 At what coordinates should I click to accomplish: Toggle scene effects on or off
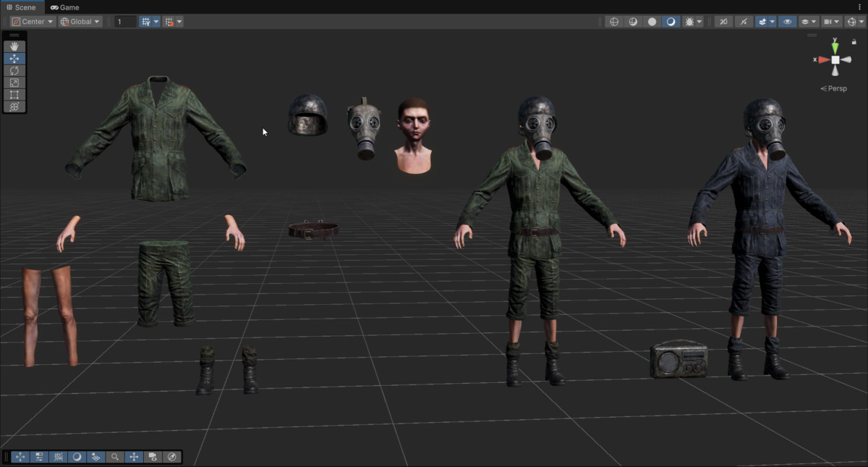[762, 22]
